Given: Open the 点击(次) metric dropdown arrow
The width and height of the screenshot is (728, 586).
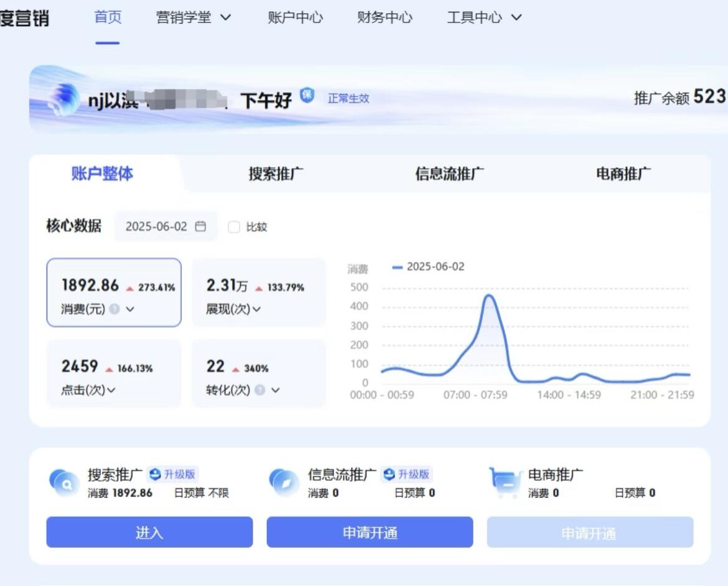Looking at the screenshot, I should click(x=111, y=390).
